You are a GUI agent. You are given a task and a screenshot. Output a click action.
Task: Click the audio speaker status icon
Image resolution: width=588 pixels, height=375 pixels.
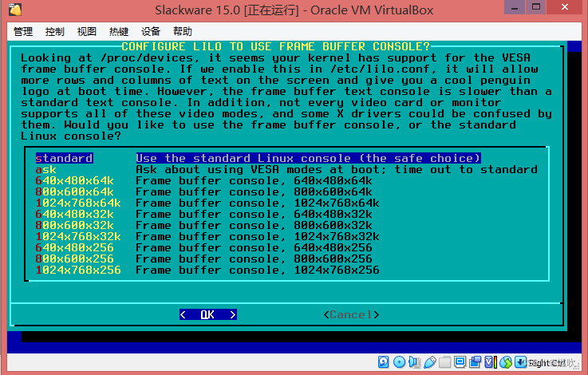click(x=414, y=362)
